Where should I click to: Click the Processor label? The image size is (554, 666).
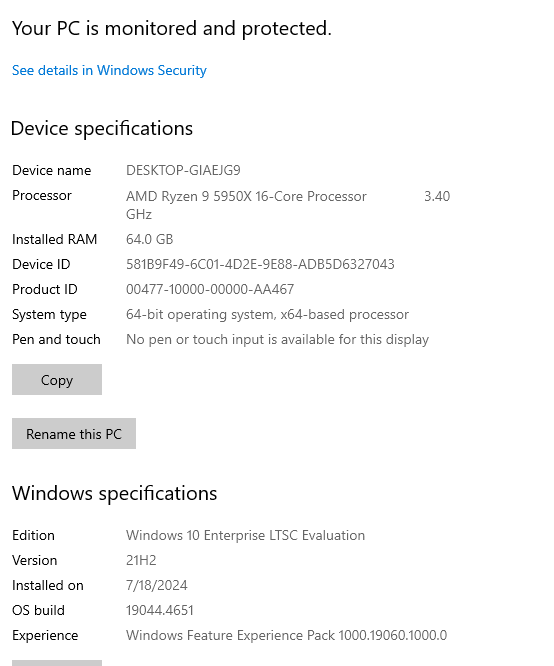42,195
